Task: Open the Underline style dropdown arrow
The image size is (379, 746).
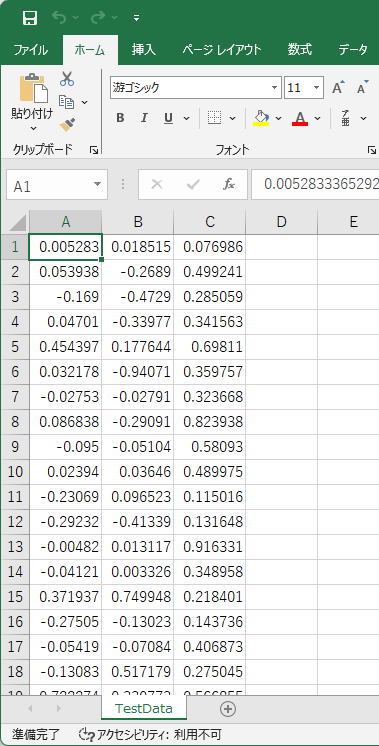Action: (x=186, y=118)
